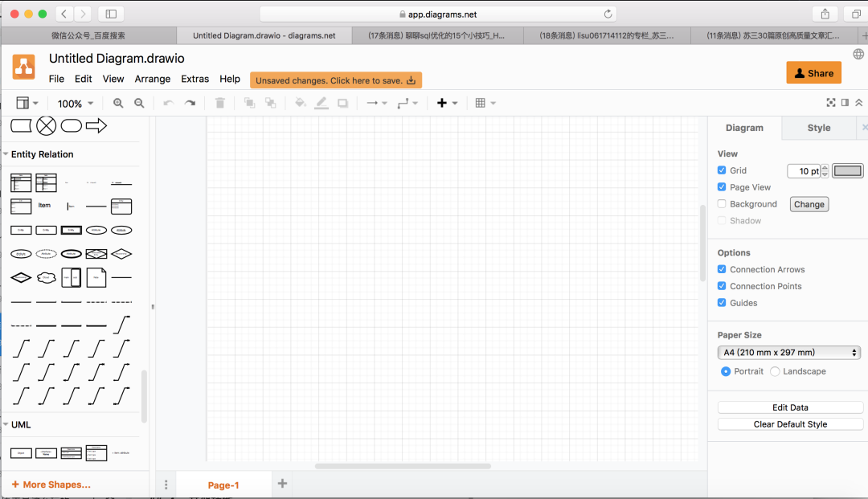Click the zoom out magnifier icon
Viewport: 868px width, 499px height.
pyautogui.click(x=140, y=103)
